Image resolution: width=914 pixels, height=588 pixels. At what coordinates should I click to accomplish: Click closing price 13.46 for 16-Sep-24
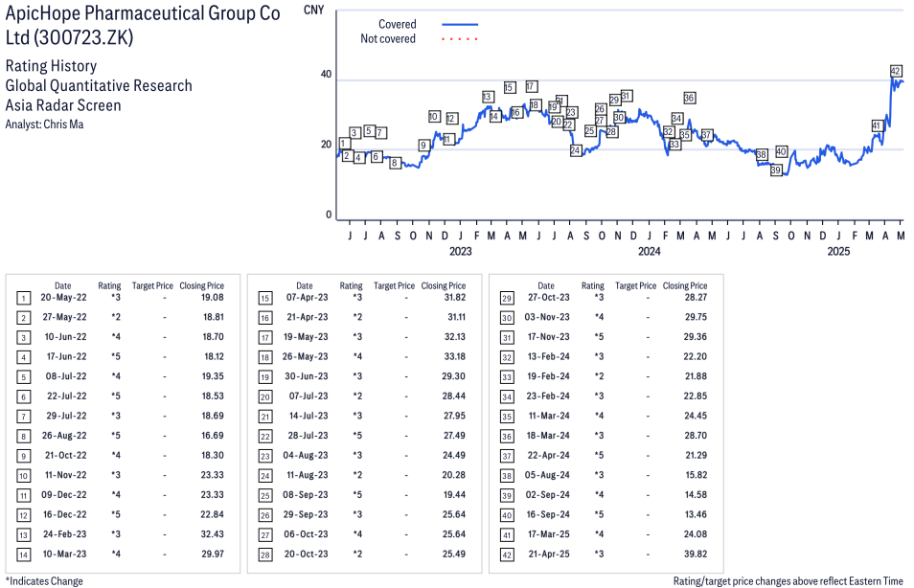(696, 514)
